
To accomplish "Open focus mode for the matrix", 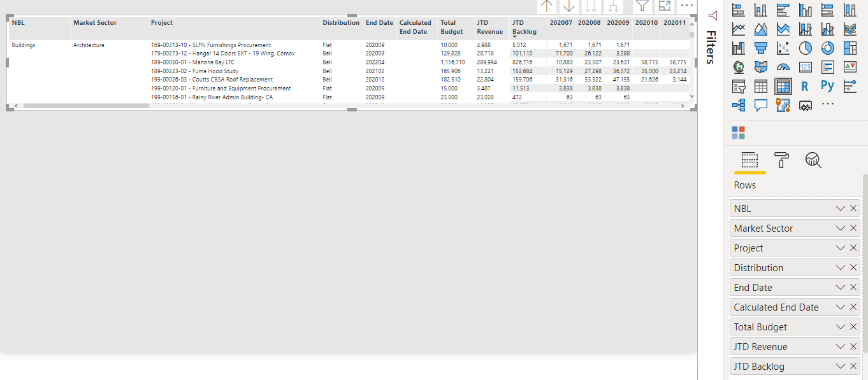I will point(665,6).
